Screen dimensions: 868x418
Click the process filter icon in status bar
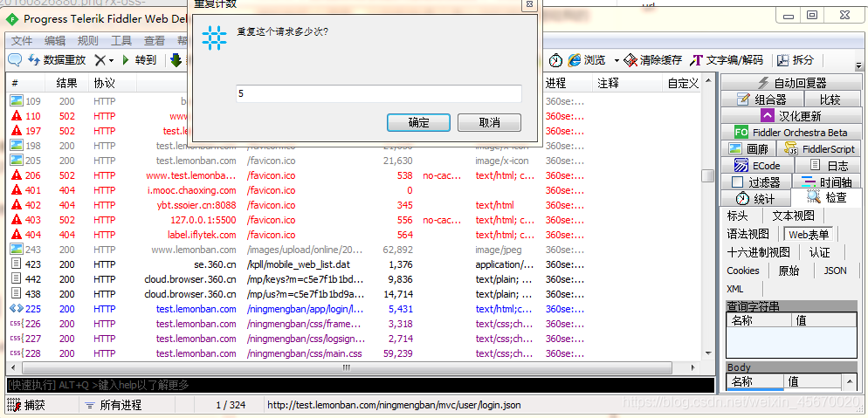(89, 405)
